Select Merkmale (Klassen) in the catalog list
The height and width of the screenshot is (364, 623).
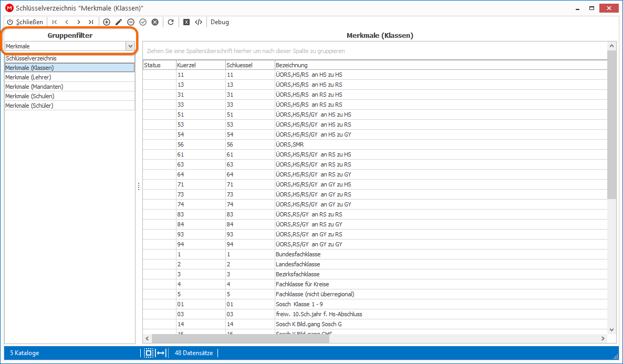[x=69, y=68]
